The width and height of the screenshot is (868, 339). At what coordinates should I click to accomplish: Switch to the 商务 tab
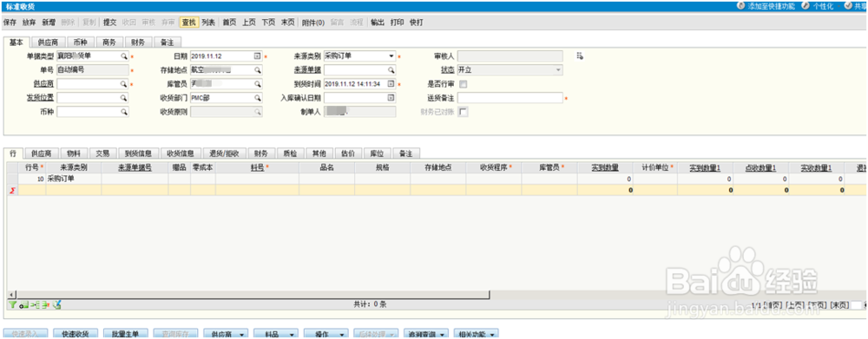point(109,42)
